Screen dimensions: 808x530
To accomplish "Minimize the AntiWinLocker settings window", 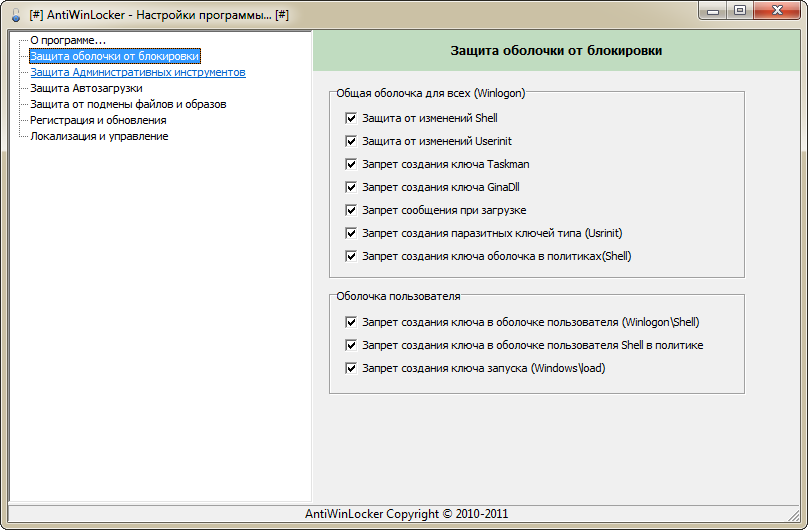I will pyautogui.click(x=713, y=11).
